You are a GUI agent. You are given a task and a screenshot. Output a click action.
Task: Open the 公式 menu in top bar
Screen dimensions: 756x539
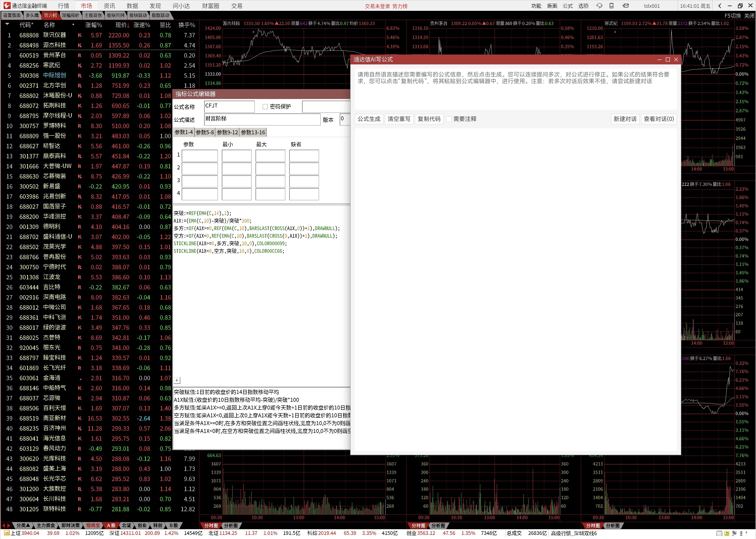point(568,6)
